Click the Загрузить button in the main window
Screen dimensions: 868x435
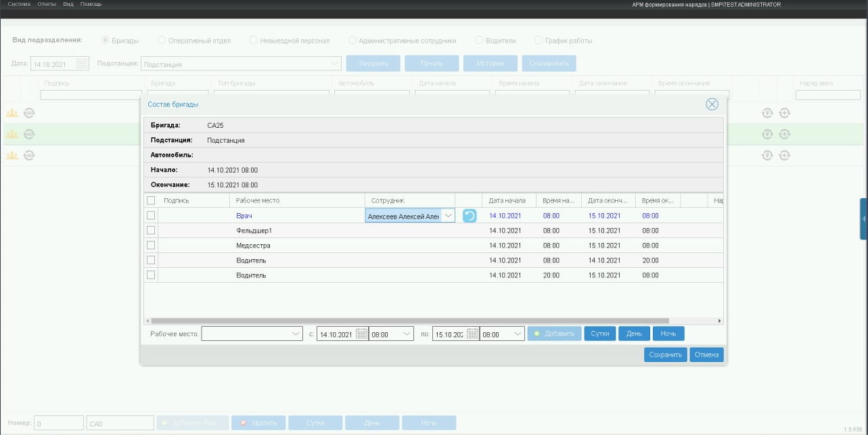(x=373, y=64)
